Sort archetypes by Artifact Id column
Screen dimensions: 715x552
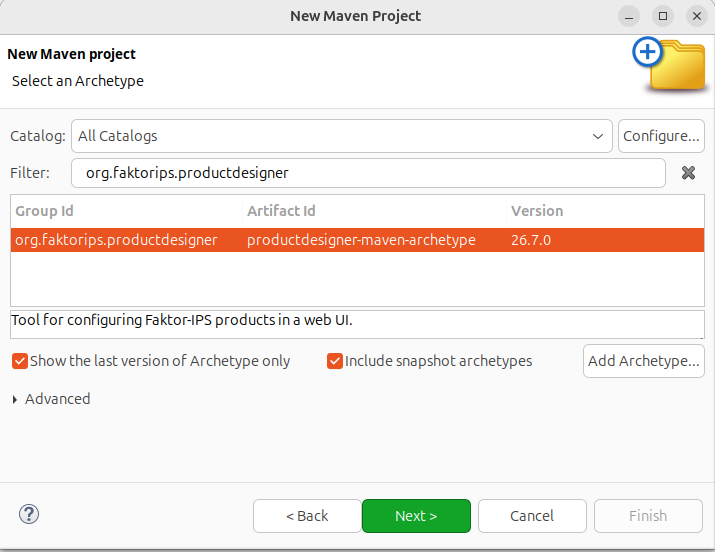(x=374, y=211)
